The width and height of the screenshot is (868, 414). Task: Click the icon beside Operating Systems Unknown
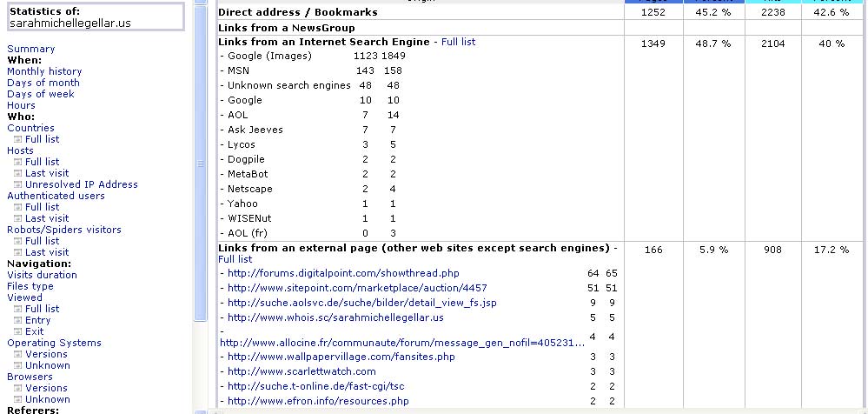coord(17,365)
